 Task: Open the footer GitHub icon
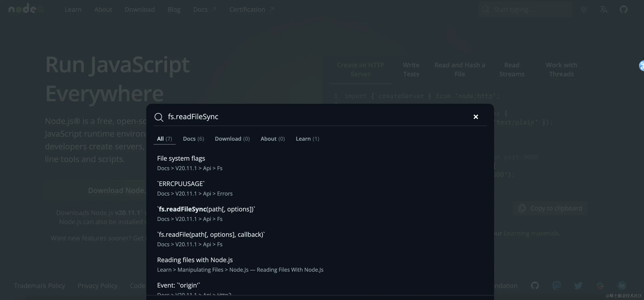[535, 285]
